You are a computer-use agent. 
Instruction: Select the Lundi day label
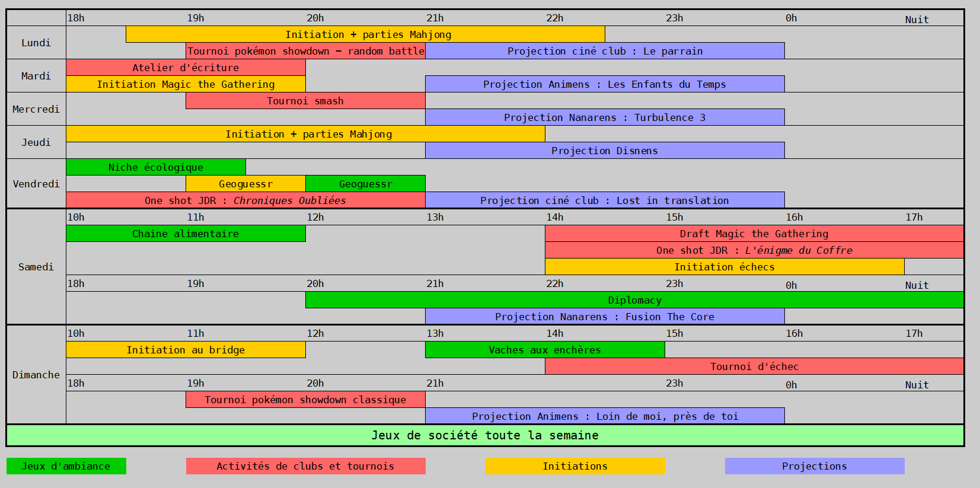pos(36,43)
